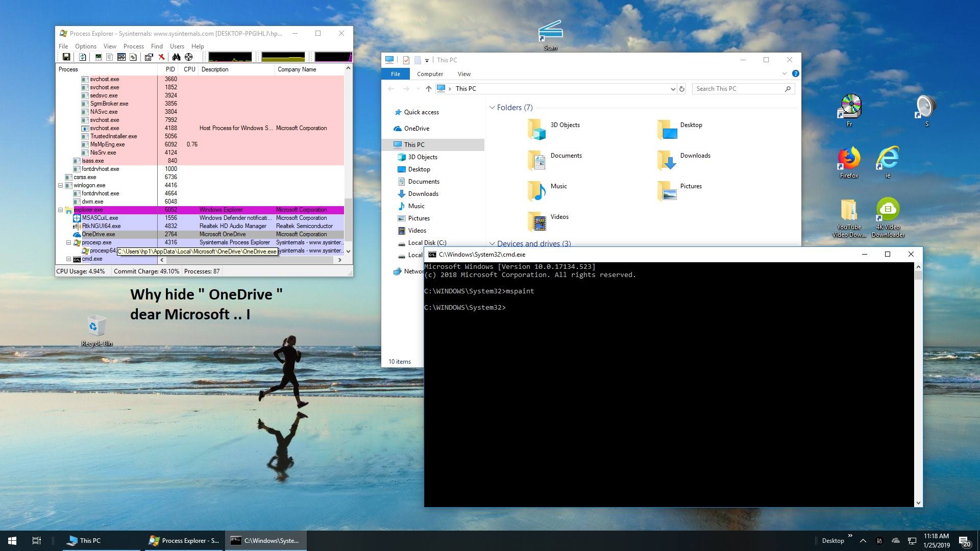
Task: Click the 4K Video Downloader desktop icon
Action: click(888, 217)
